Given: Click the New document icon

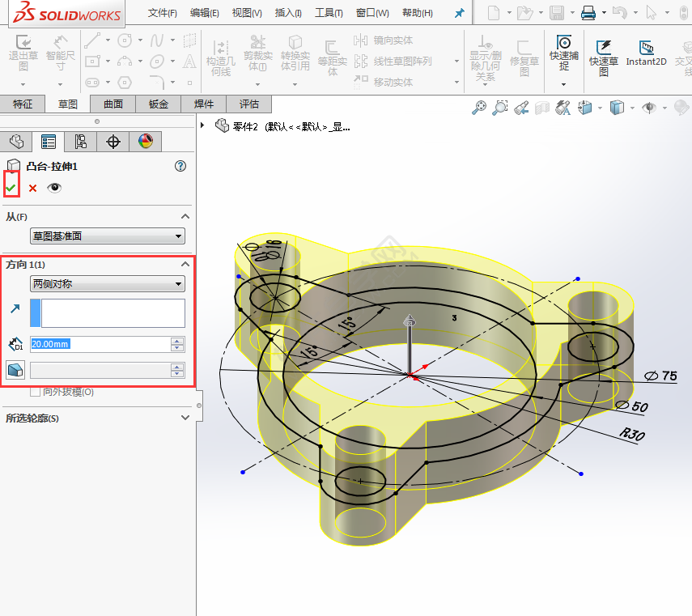Looking at the screenshot, I should pos(494,13).
